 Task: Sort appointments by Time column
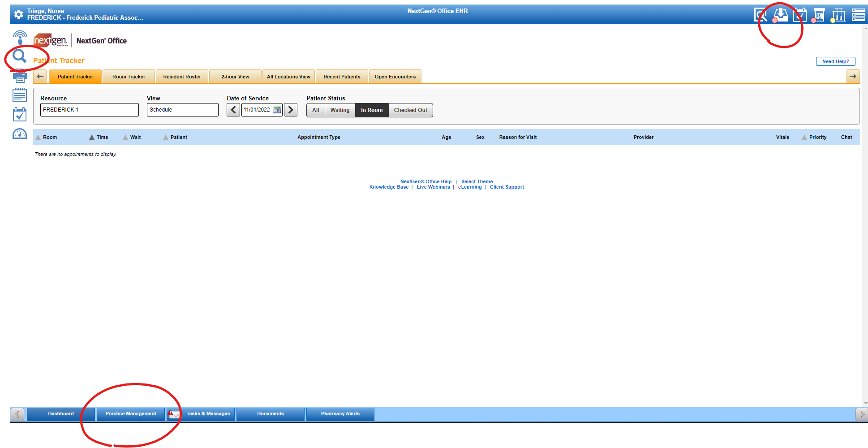(99, 137)
